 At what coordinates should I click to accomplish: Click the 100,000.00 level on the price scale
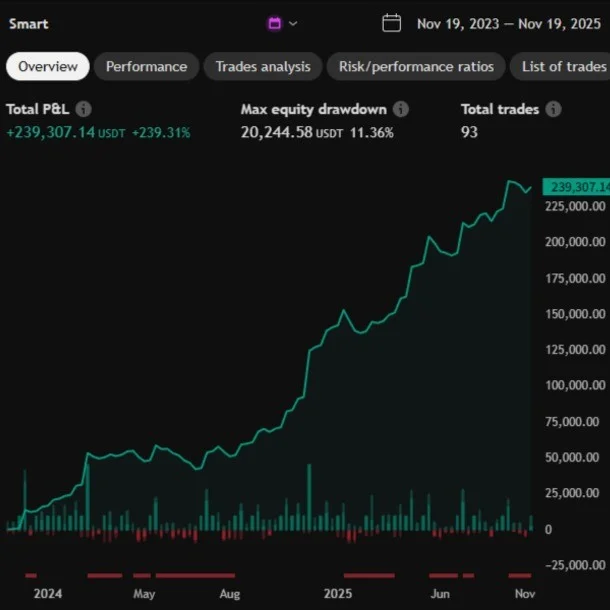pos(573,385)
